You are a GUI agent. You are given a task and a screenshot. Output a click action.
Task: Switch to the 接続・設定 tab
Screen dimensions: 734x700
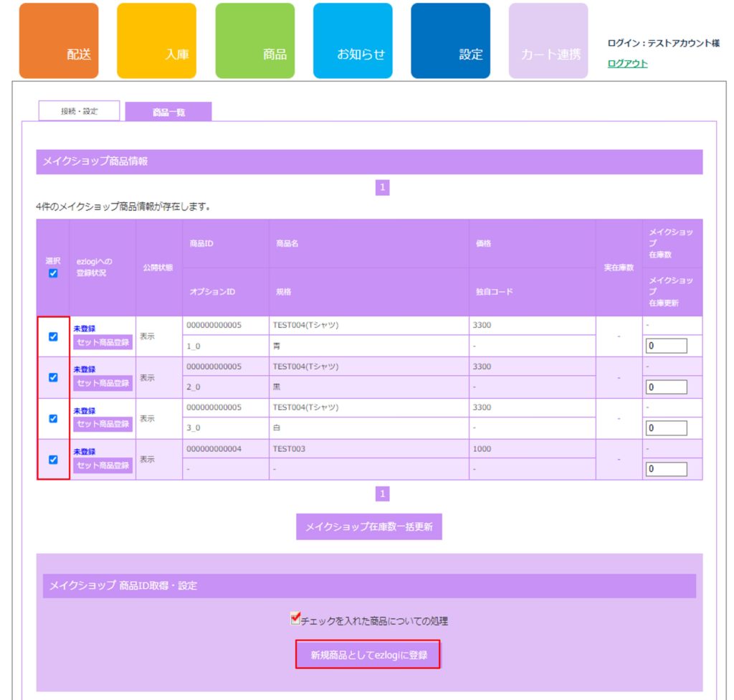[79, 111]
